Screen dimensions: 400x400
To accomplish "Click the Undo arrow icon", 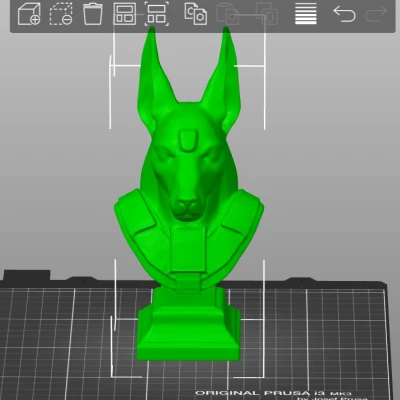I will click(344, 14).
